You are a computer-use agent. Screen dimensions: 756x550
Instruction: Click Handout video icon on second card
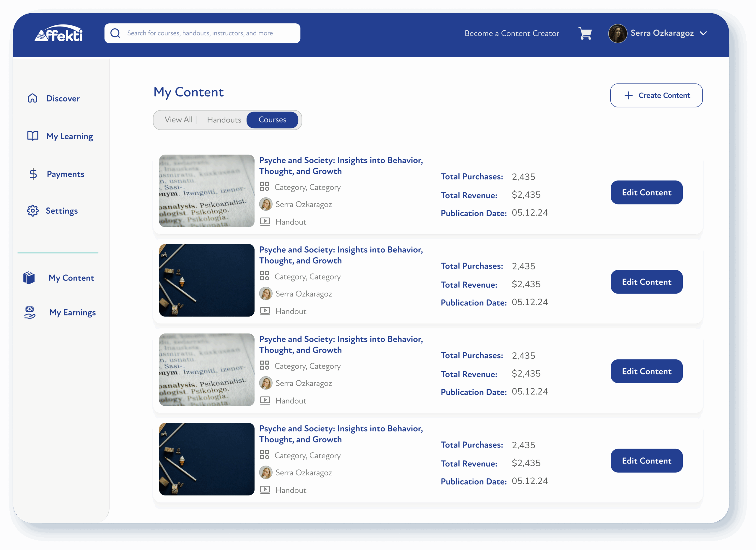pos(265,311)
